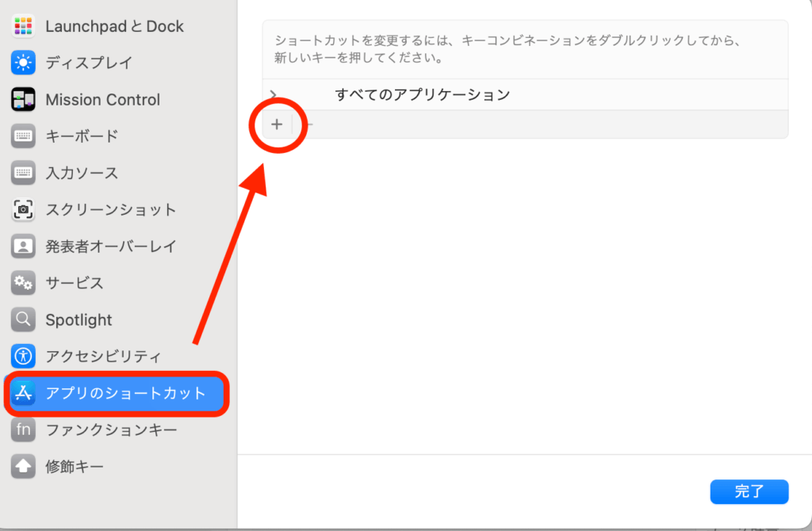
Task: Click the Spotlight label in the sidebar
Action: pyautogui.click(x=79, y=320)
